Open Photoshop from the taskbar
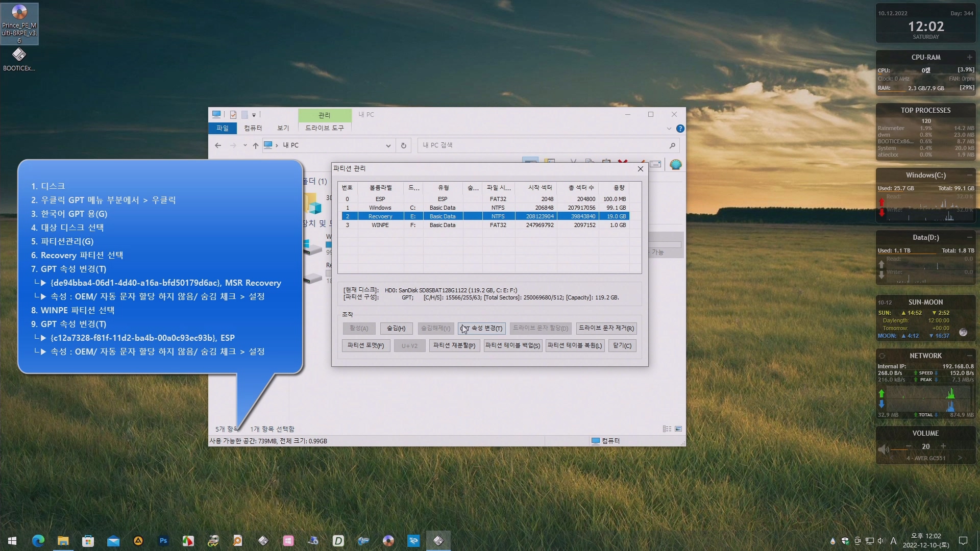 [163, 541]
